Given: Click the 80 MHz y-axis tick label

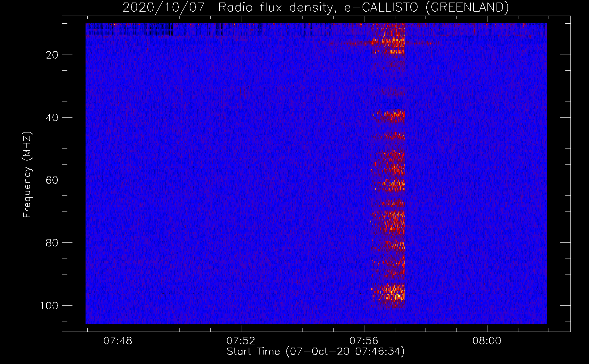Looking at the screenshot, I should [52, 243].
